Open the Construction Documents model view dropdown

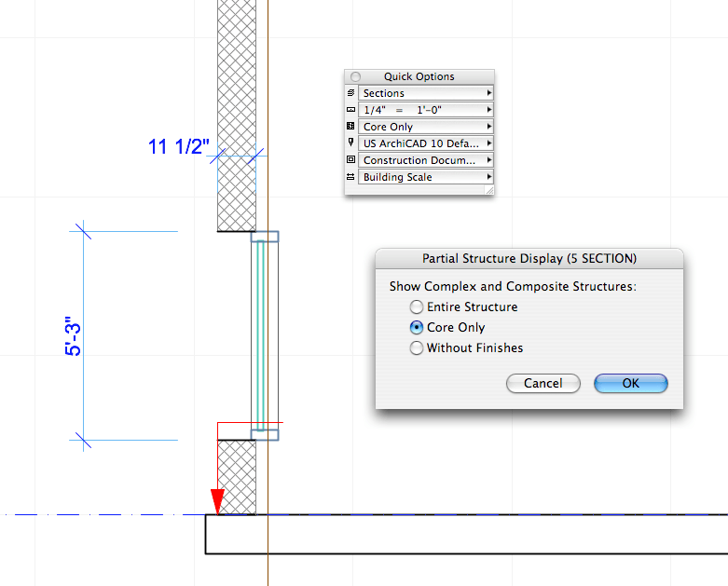click(425, 160)
